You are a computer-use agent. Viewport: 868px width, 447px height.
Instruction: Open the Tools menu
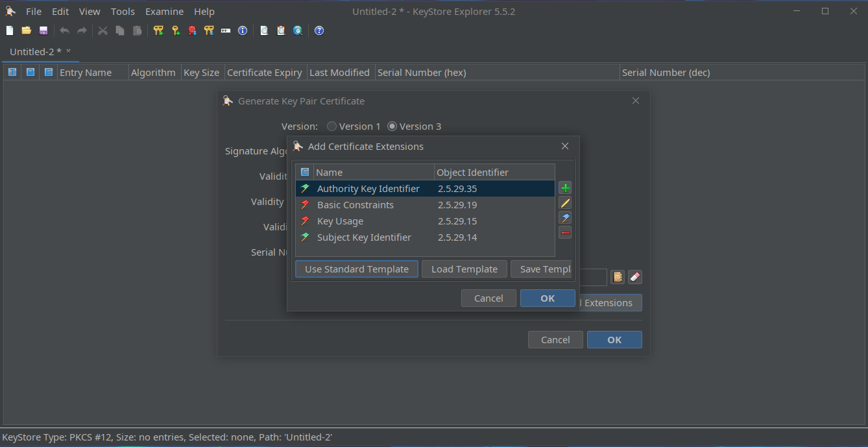point(123,12)
